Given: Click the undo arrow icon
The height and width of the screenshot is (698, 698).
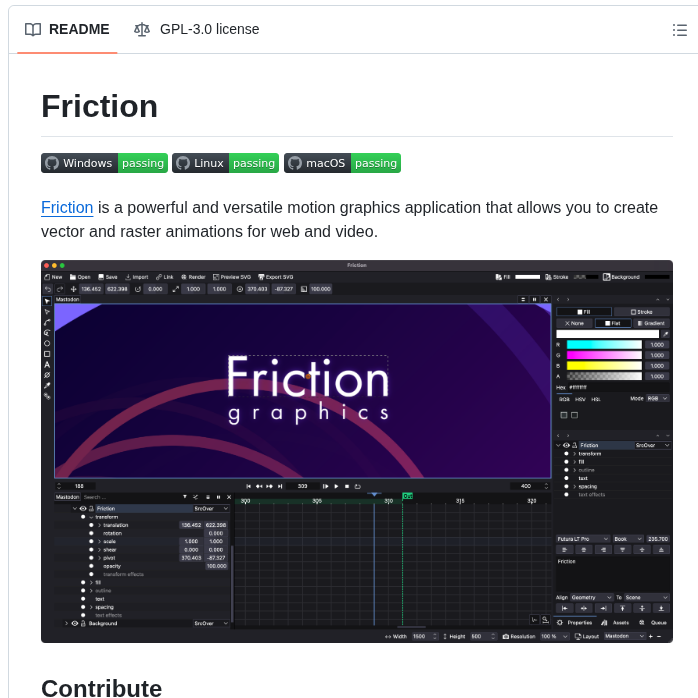Looking at the screenshot, I should (48, 289).
